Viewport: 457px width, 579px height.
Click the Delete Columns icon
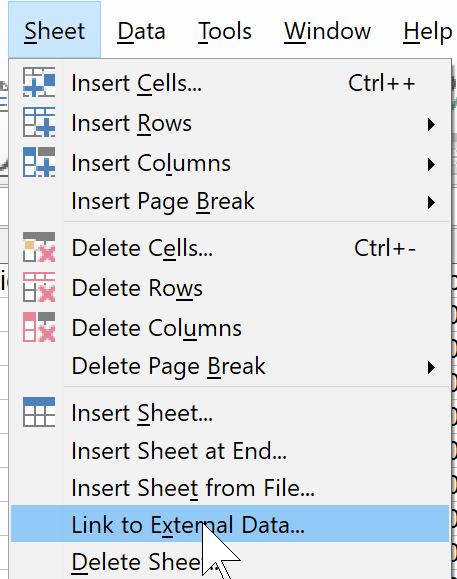(39, 327)
